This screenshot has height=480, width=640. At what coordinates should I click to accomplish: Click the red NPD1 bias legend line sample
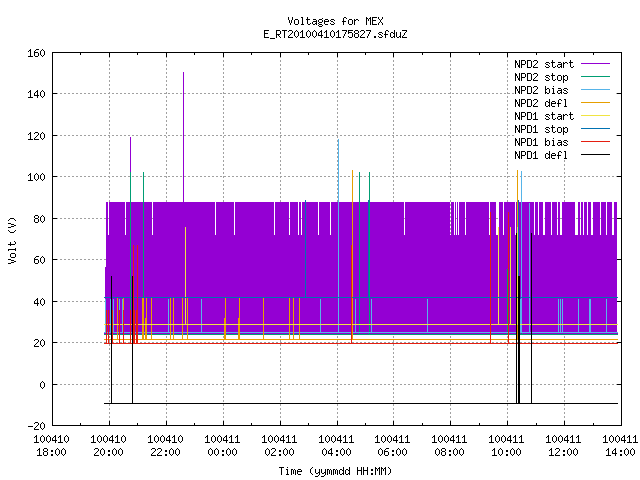595,142
